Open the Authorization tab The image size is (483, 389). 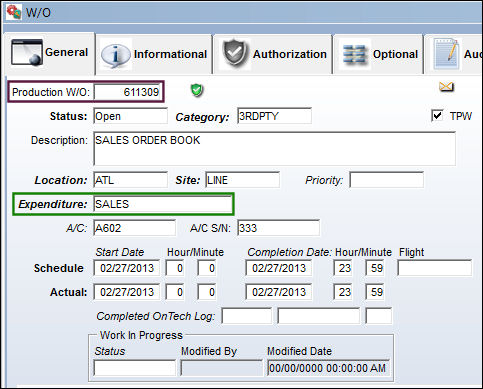click(x=273, y=54)
